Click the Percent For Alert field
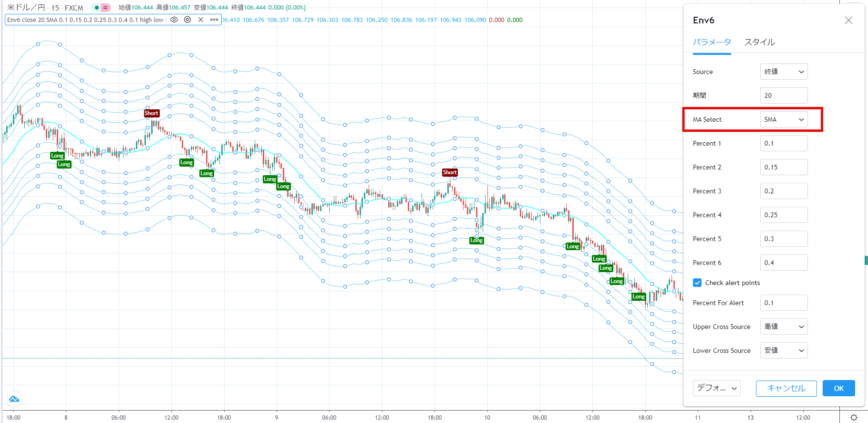Screen dimensions: 868x423 click(784, 303)
